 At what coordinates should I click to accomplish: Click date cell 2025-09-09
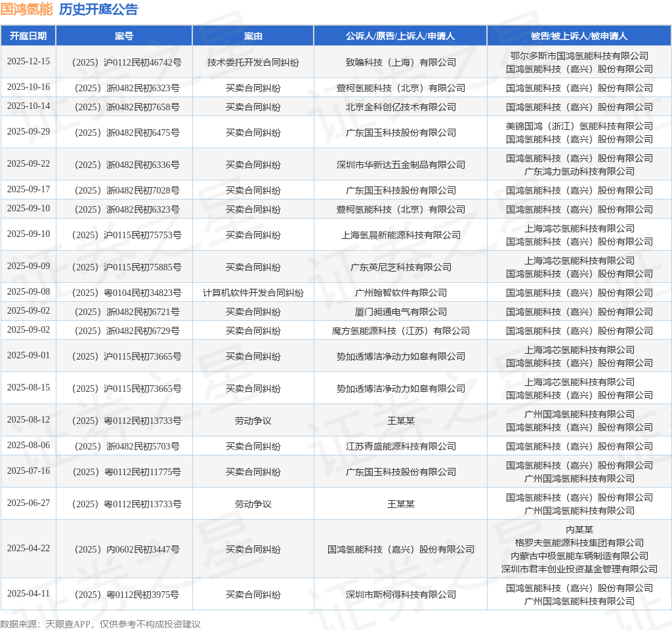tap(28, 266)
